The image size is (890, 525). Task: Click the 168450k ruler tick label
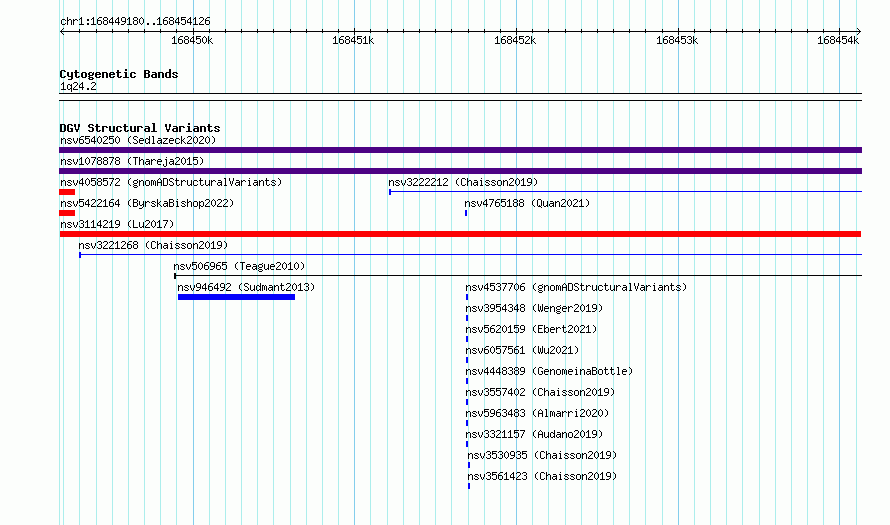192,40
